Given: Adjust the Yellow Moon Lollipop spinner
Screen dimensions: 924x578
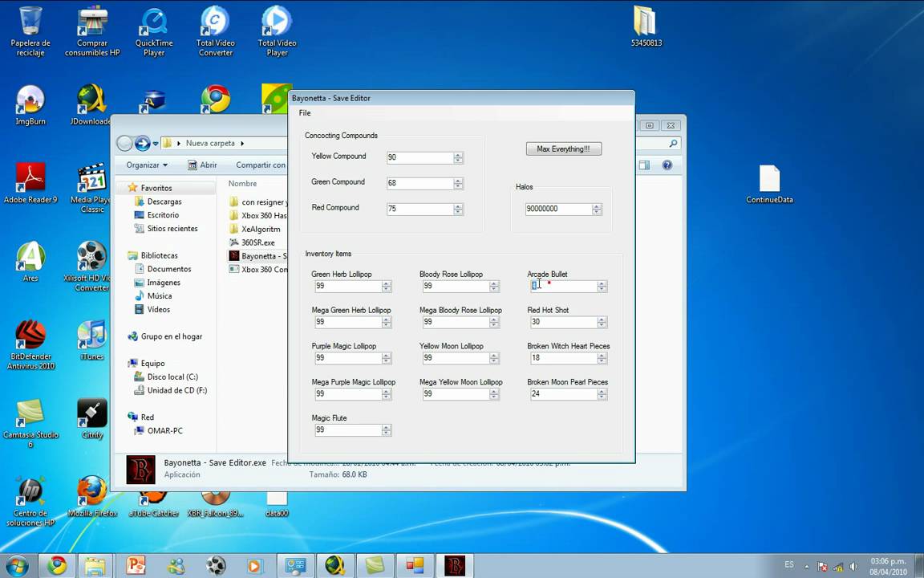Looking at the screenshot, I should tap(494, 358).
